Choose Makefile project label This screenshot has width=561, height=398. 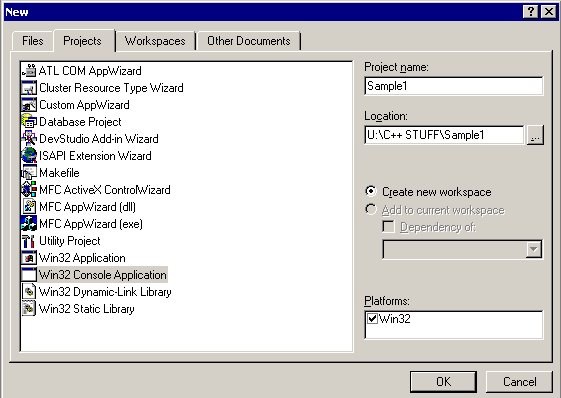point(59,173)
